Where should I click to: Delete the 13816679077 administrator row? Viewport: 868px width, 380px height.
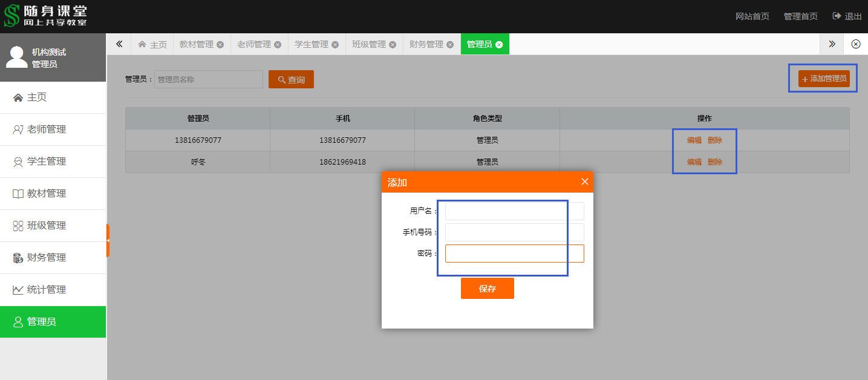click(x=715, y=140)
